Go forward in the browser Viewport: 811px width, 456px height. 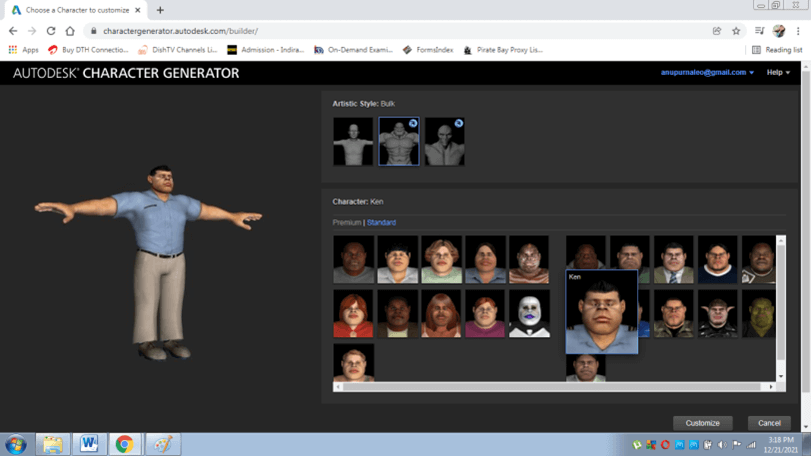[32, 31]
